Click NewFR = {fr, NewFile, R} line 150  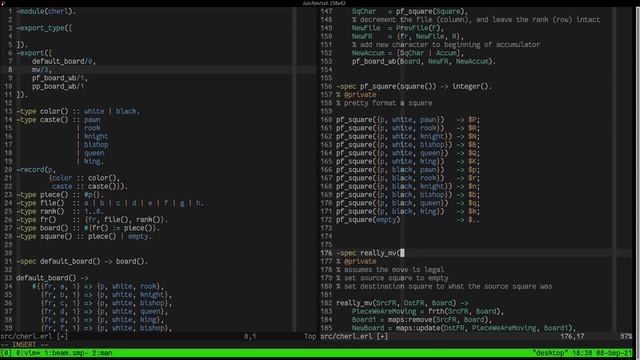[x=408, y=36]
